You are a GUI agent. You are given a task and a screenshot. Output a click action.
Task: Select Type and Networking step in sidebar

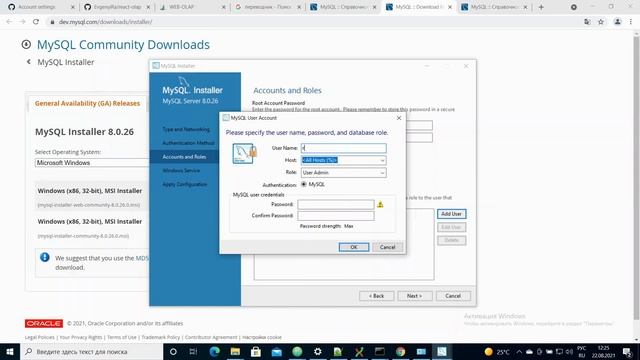[186, 129]
